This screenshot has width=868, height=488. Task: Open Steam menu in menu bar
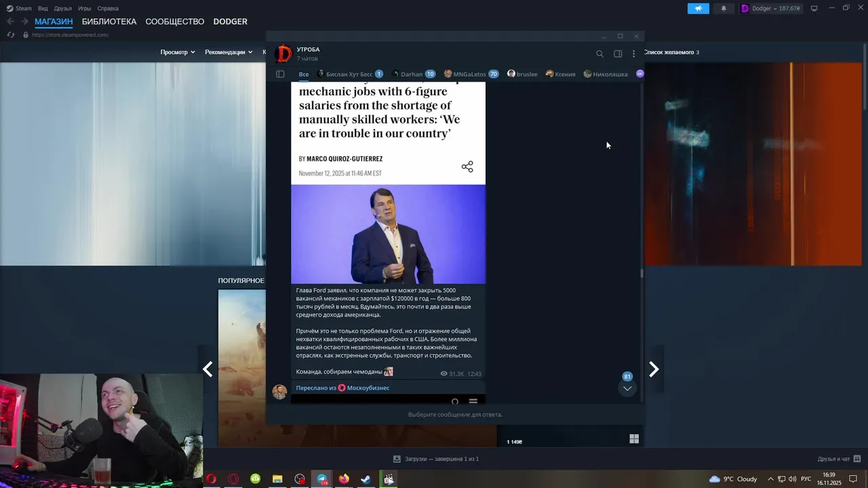click(x=19, y=8)
